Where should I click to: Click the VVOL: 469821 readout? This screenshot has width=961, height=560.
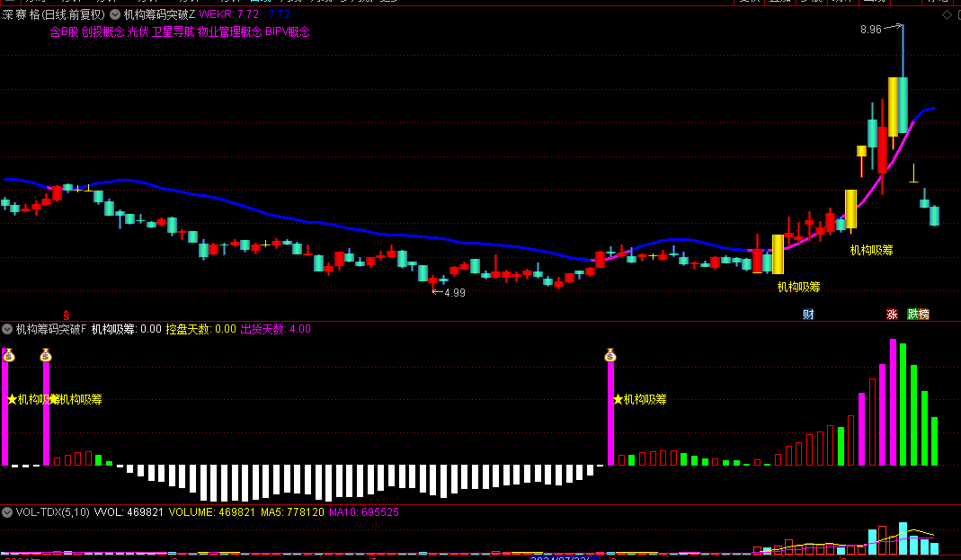pyautogui.click(x=129, y=512)
